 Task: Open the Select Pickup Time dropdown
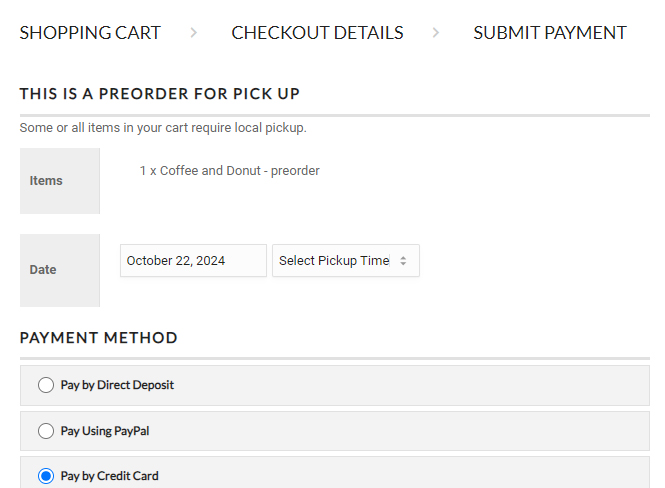(x=345, y=261)
